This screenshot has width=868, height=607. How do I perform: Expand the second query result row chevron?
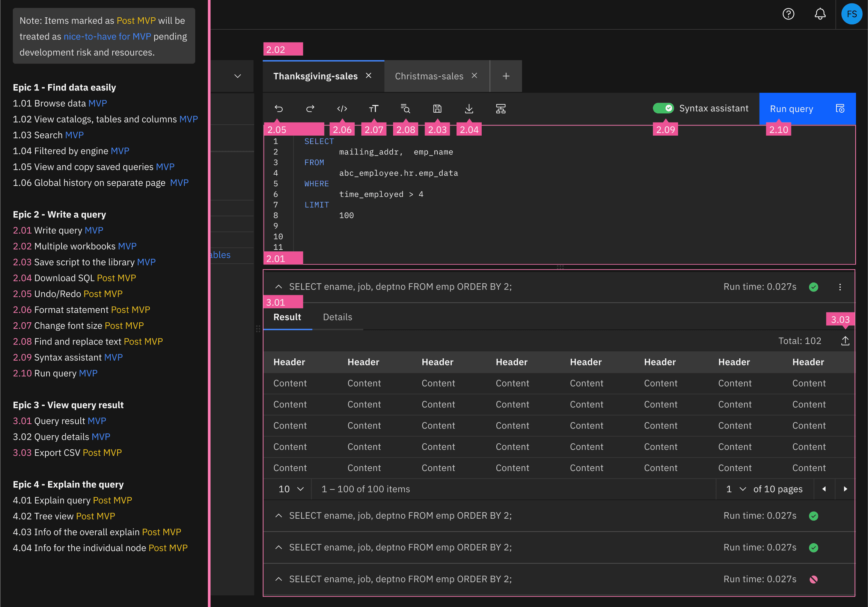coord(279,516)
